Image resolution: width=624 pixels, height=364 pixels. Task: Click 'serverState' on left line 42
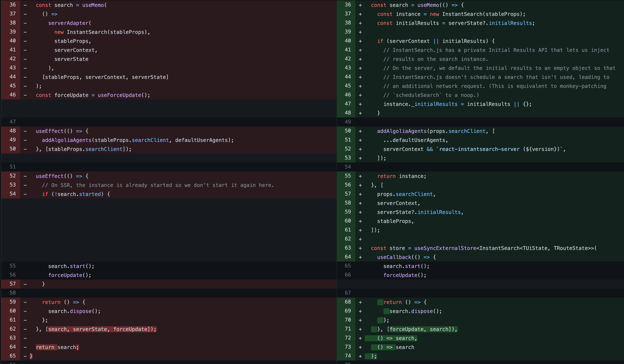coord(71,59)
